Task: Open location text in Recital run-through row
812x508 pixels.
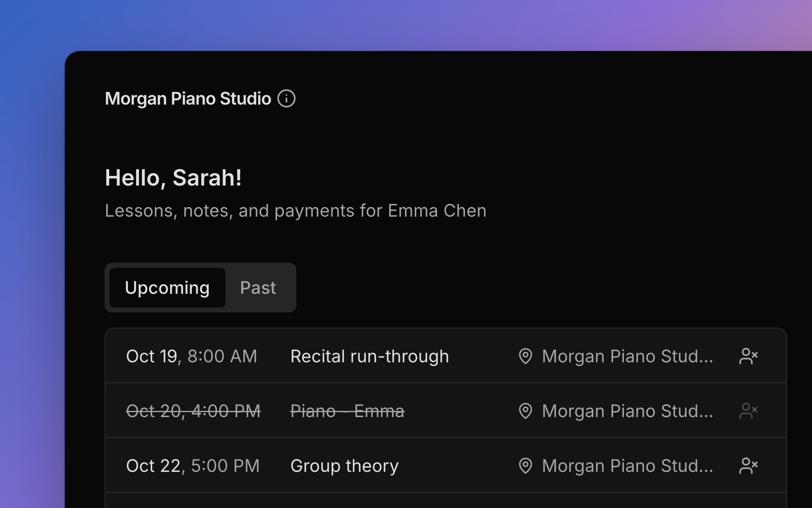Action: click(628, 356)
